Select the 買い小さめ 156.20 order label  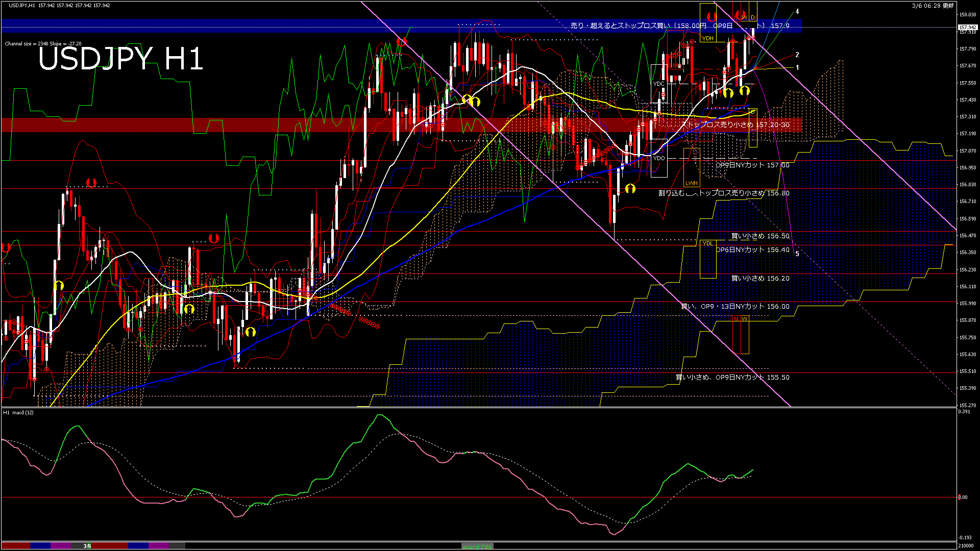coord(760,279)
